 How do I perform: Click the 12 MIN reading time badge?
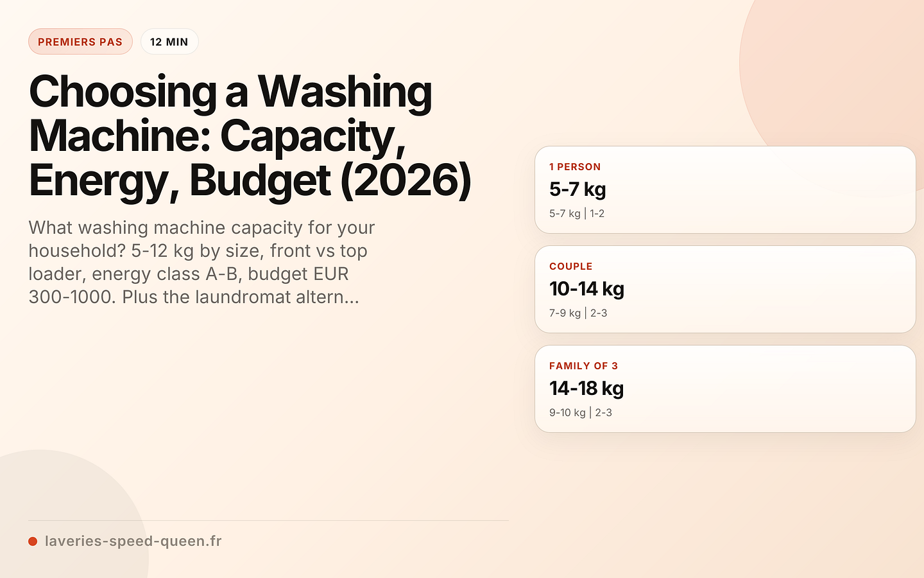tap(169, 42)
